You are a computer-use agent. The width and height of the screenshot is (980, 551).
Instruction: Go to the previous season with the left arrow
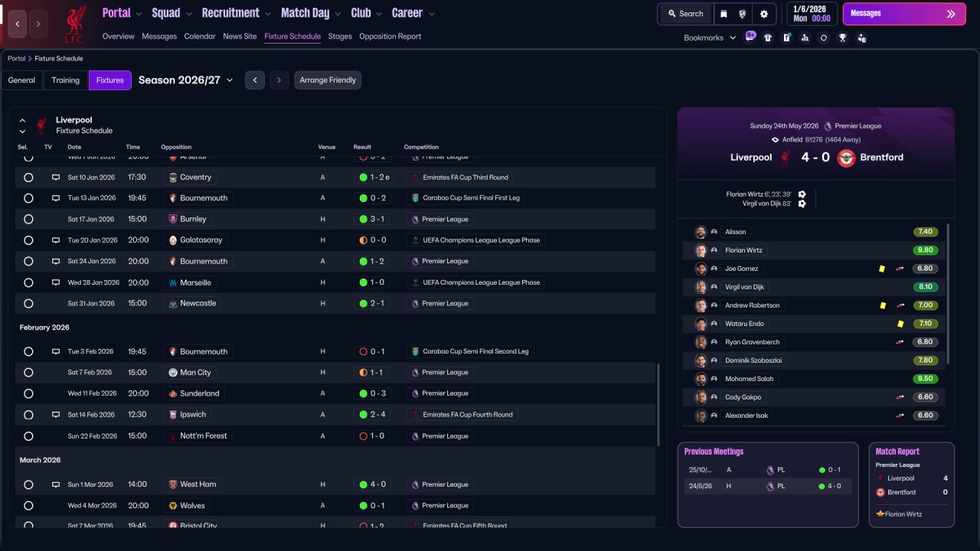[x=255, y=80]
